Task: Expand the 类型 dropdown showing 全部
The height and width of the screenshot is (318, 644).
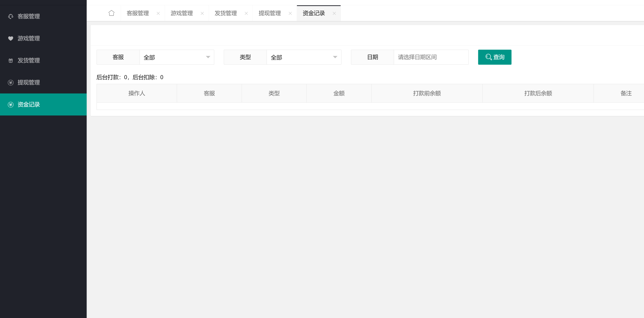Action: point(304,57)
